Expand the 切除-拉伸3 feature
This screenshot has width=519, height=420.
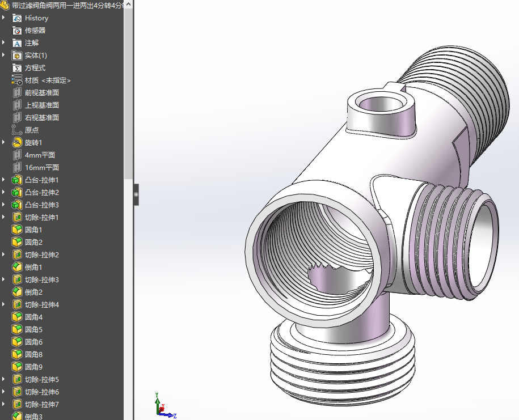3,279
